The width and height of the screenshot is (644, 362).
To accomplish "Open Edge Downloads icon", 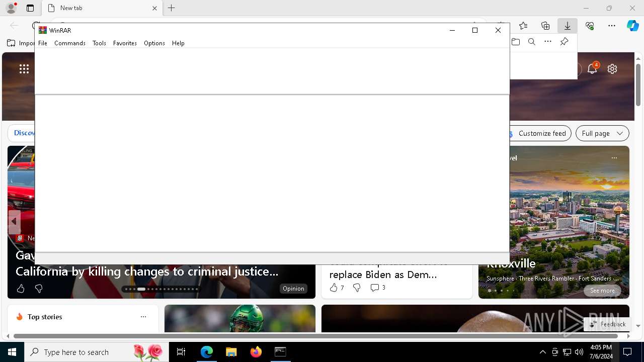I will pyautogui.click(x=568, y=26).
